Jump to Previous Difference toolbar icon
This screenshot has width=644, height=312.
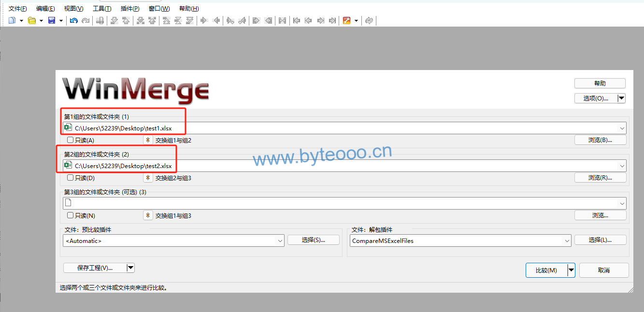[126, 20]
